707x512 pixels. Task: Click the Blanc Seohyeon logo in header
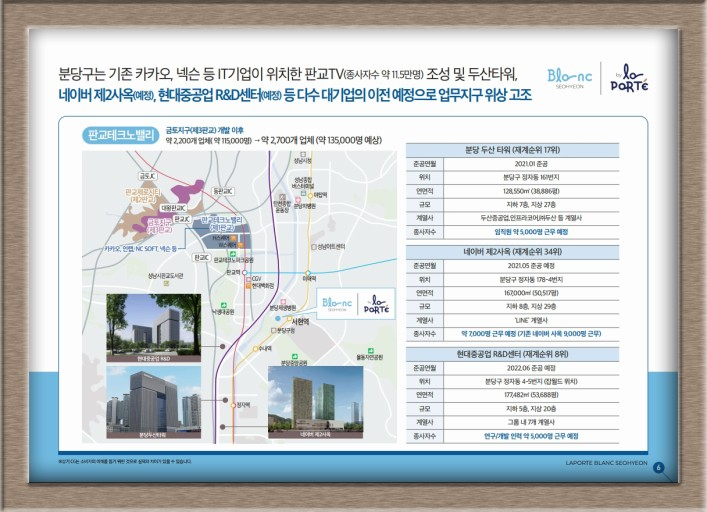click(x=569, y=78)
